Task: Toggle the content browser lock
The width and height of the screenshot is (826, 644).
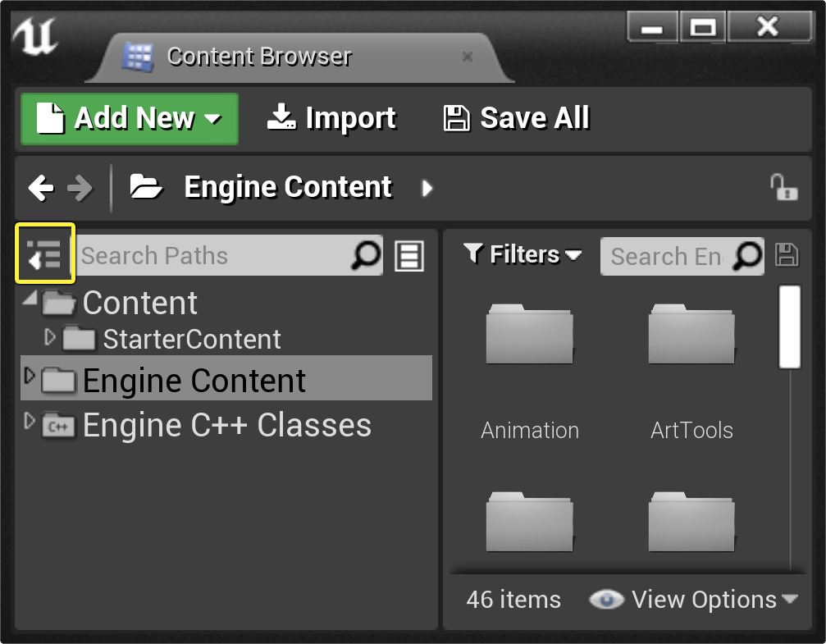Action: (x=785, y=187)
